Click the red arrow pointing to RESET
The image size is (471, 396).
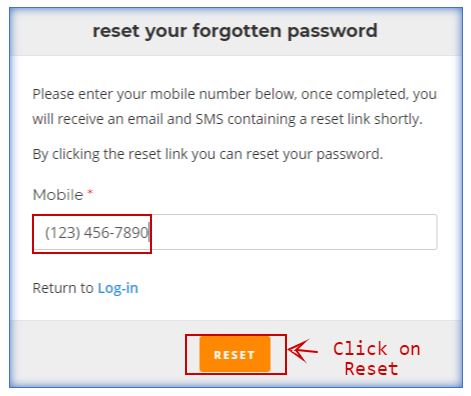pyautogui.click(x=303, y=350)
